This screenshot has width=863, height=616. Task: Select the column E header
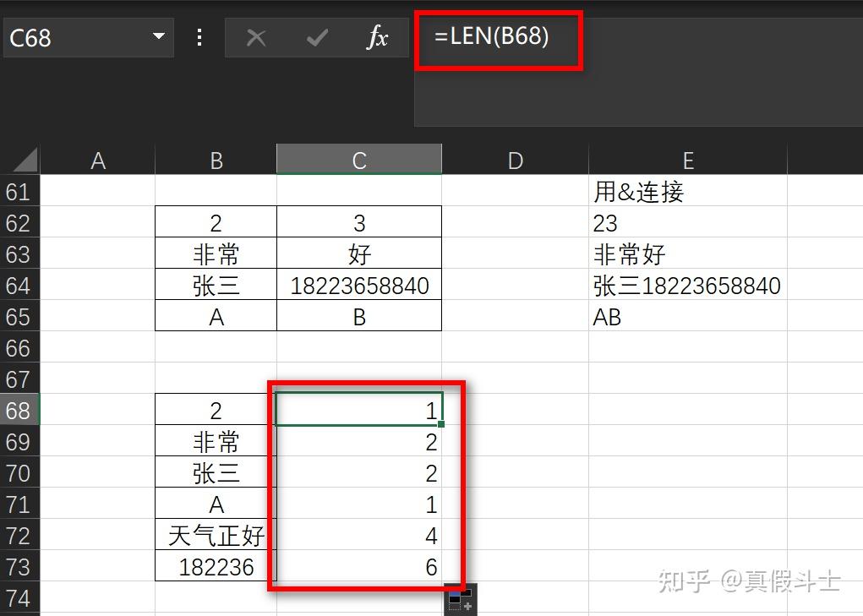[x=688, y=160]
